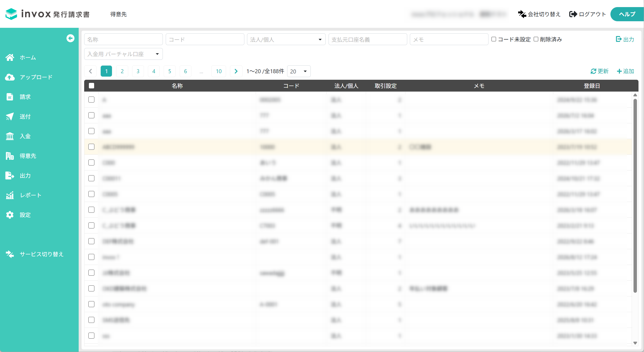This screenshot has height=352, width=644.
Task: Check the first table row checkbox
Action: (92, 100)
